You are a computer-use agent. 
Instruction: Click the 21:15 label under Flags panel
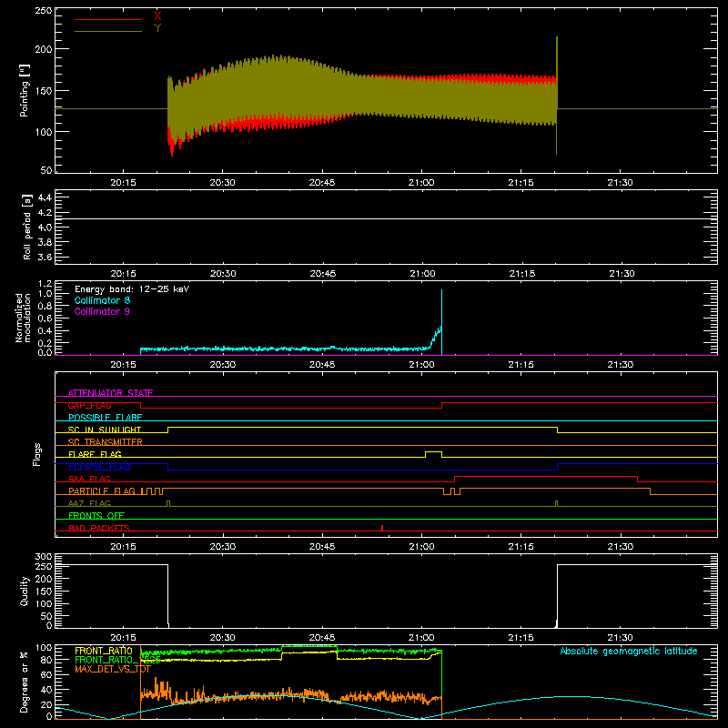[x=521, y=547]
